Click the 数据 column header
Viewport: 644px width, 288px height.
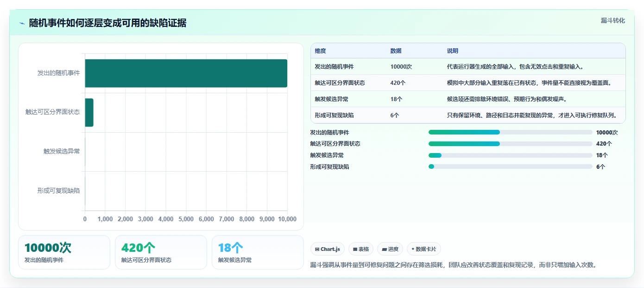(396, 51)
